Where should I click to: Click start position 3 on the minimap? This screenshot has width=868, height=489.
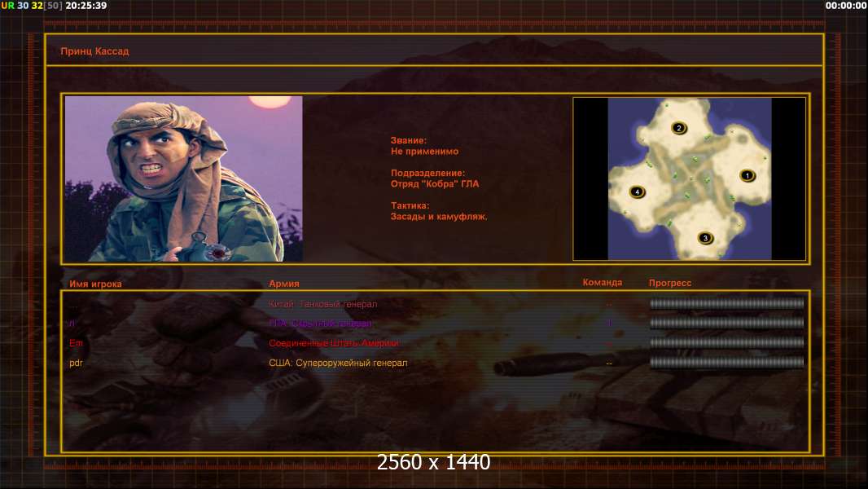(x=704, y=238)
